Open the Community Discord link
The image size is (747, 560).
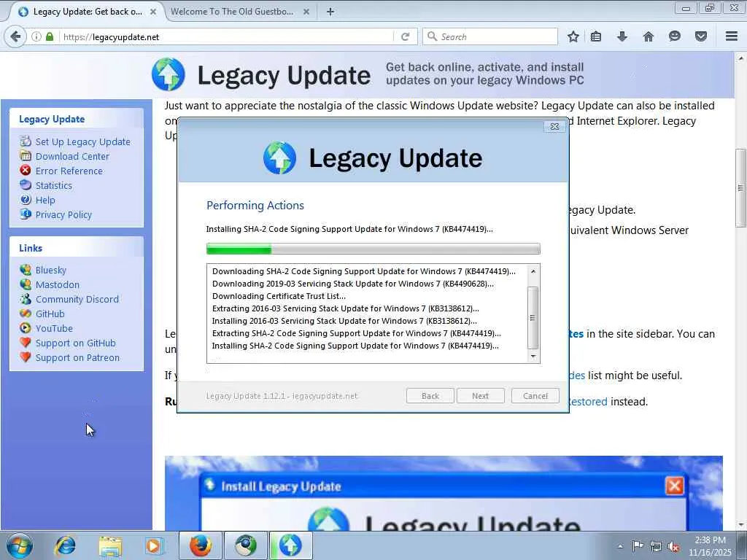77,300
